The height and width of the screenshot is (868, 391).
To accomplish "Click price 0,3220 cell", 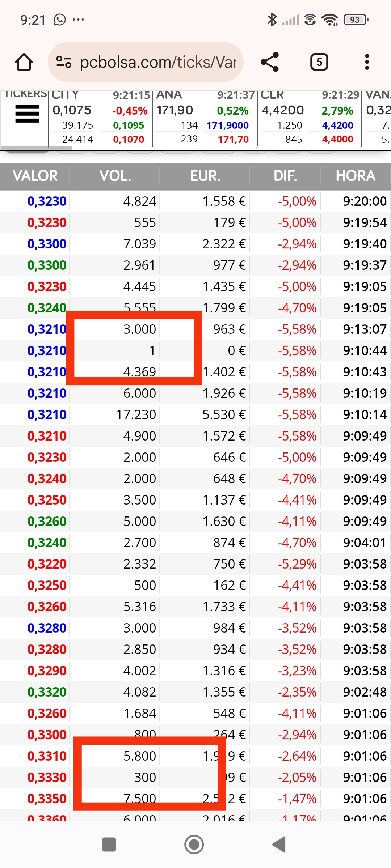I will 47,564.
